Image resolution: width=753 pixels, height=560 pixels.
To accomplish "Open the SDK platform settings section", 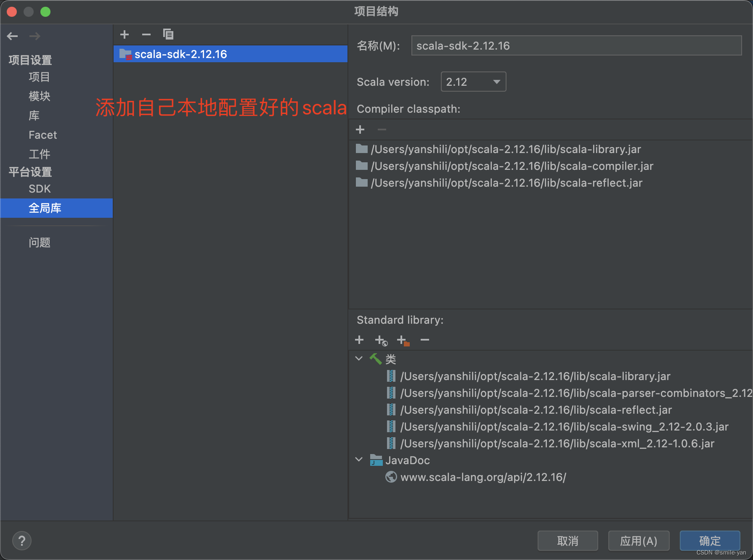I will point(40,189).
